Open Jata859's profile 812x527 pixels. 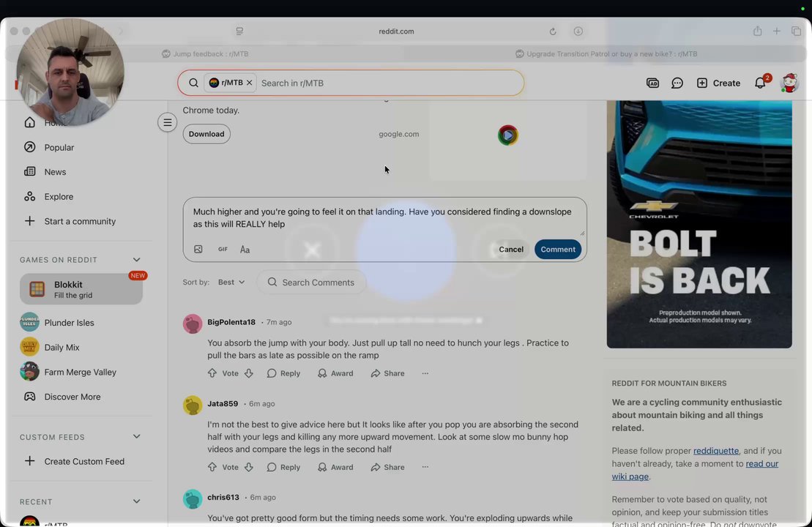coord(223,404)
